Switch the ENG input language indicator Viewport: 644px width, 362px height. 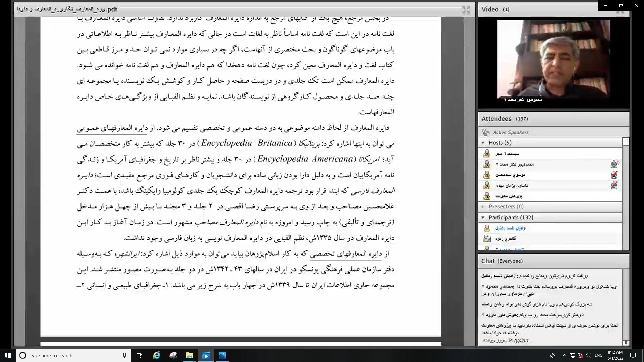click(x=598, y=355)
